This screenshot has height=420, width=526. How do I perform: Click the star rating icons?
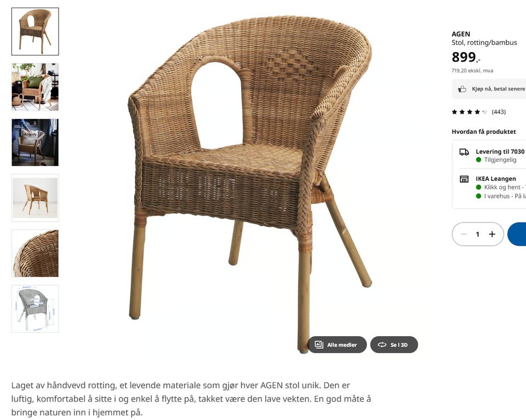coord(470,112)
